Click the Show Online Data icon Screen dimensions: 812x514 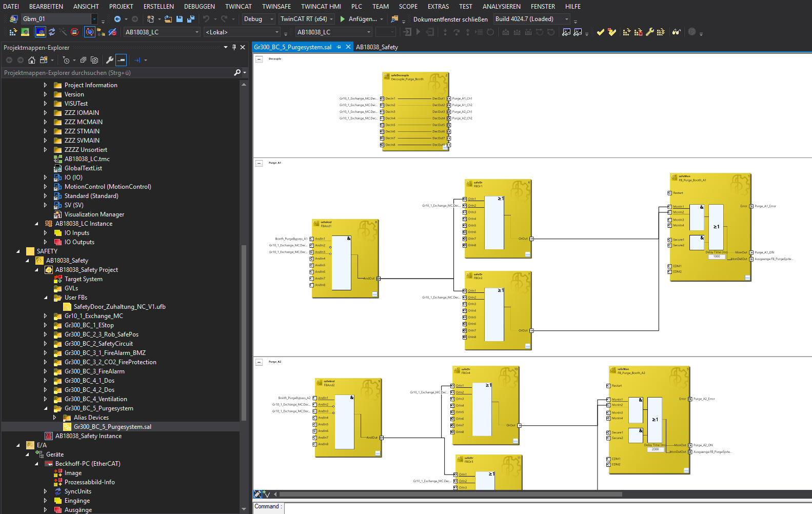89,32
